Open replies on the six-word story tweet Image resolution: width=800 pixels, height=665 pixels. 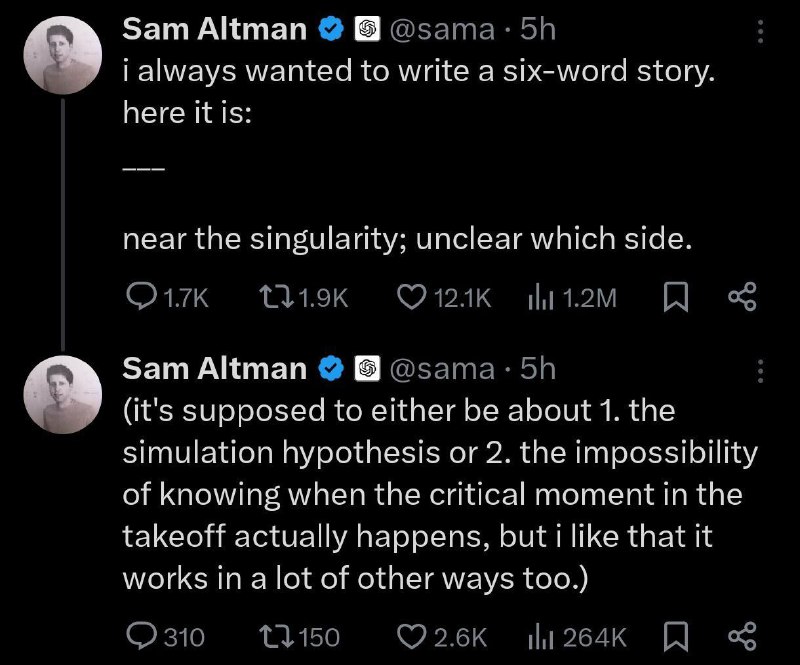[x=167, y=298]
